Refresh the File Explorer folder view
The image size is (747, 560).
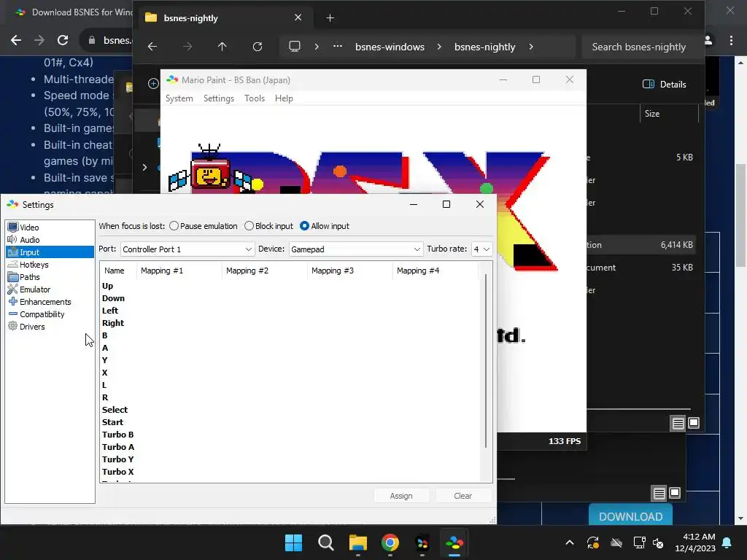258,47
